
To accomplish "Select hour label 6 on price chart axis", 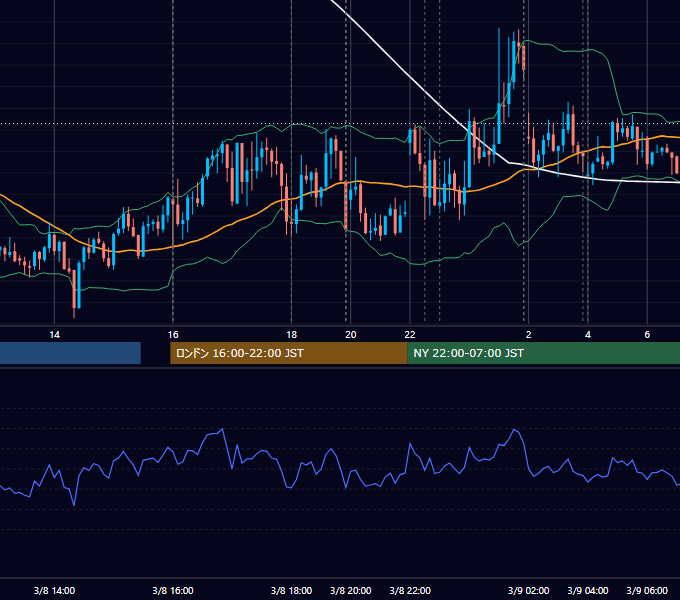I will click(647, 335).
